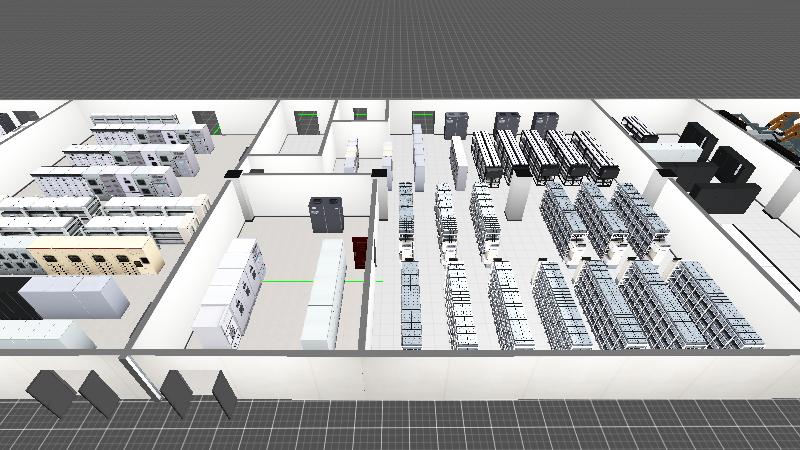Select the white equipment in the right room
Screen dimensions: 800x450
[674, 150]
